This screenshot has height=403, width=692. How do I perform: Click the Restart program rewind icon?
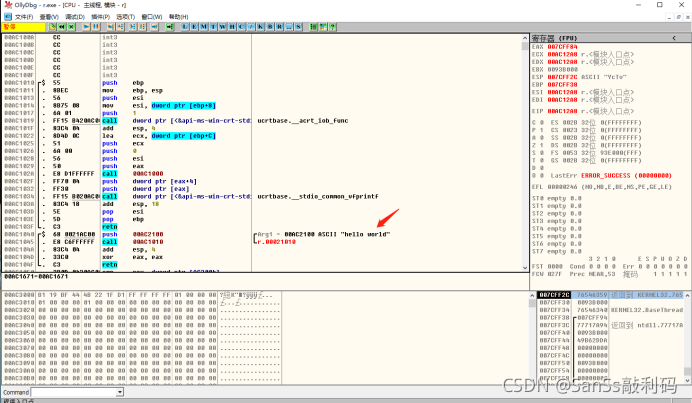coord(61,27)
